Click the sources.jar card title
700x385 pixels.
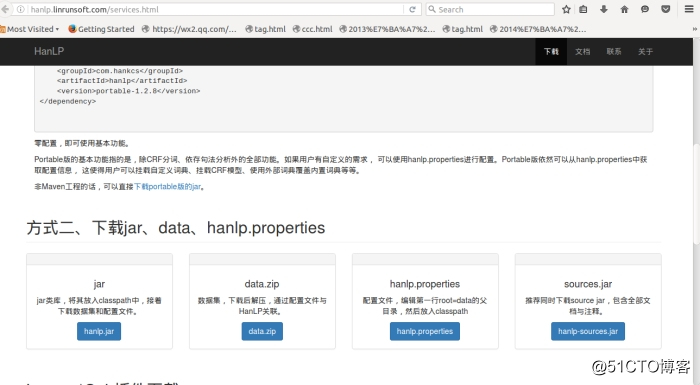pyautogui.click(x=588, y=284)
